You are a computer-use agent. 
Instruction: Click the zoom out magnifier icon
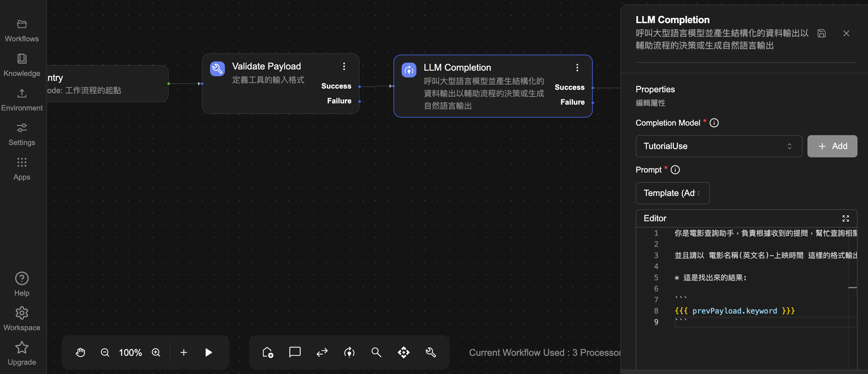(105, 352)
